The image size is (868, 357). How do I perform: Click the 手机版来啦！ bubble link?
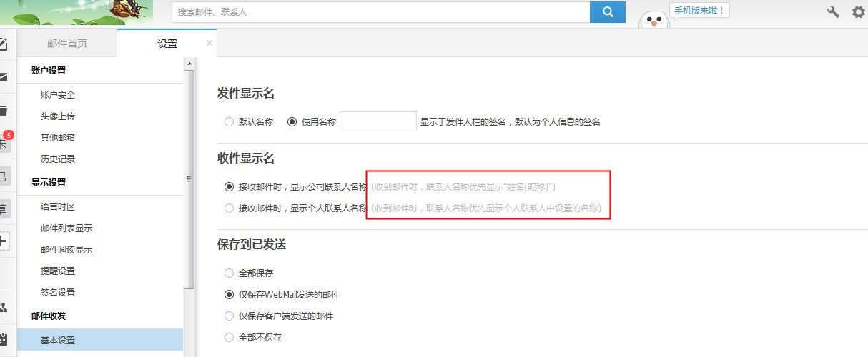699,11
